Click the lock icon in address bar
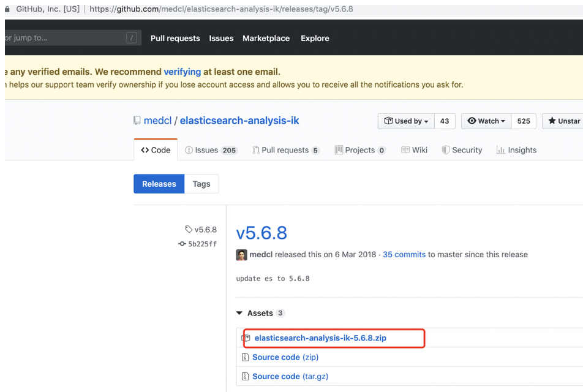 click(x=7, y=9)
